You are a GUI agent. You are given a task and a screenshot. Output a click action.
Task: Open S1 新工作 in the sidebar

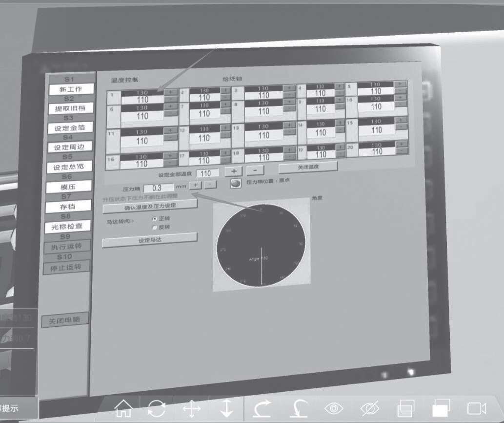point(71,89)
